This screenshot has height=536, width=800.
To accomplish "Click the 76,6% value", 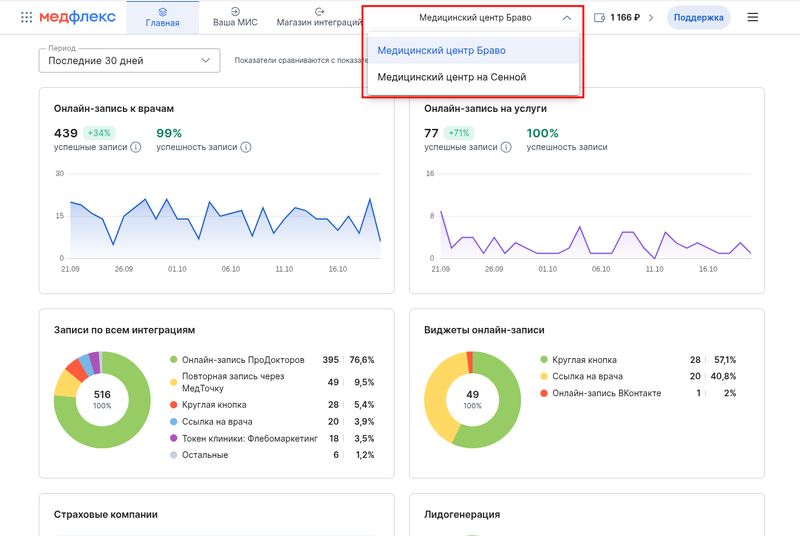I will 362,360.
